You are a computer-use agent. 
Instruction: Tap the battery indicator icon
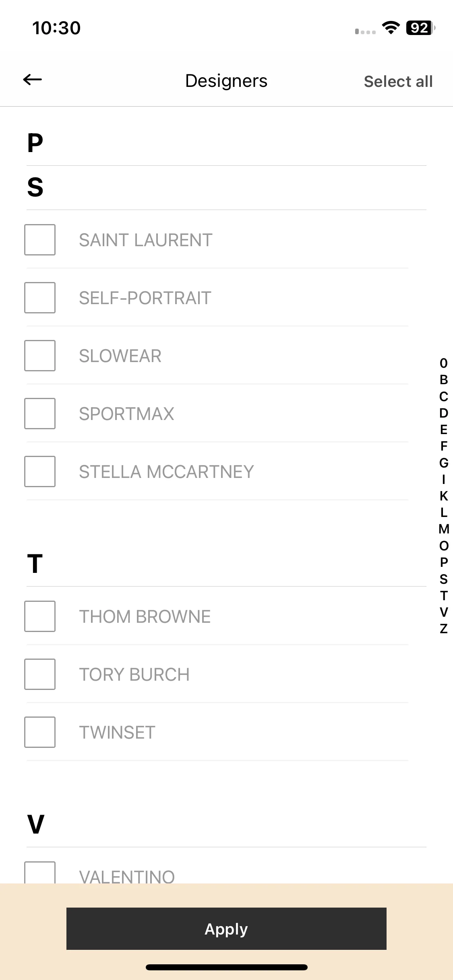click(421, 28)
